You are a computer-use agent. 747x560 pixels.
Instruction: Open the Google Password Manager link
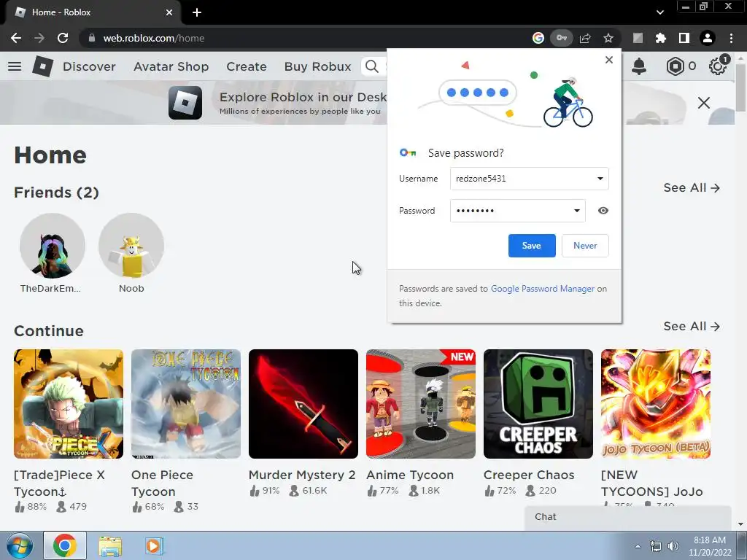(543, 289)
